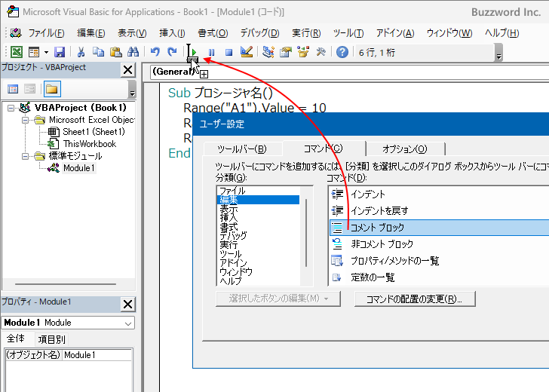Open the ヘルプ(H) menu
Screen dimensions: 549x392
pyautogui.click(x=501, y=33)
